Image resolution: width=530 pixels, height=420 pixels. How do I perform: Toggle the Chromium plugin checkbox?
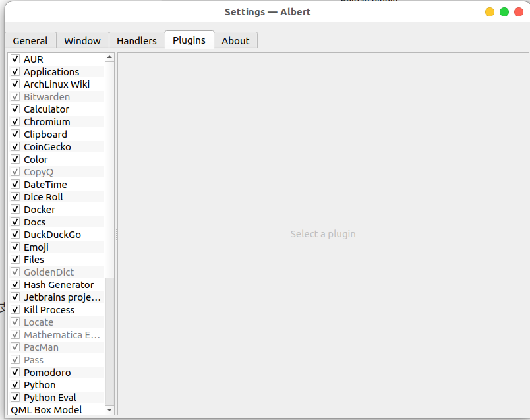pos(15,121)
